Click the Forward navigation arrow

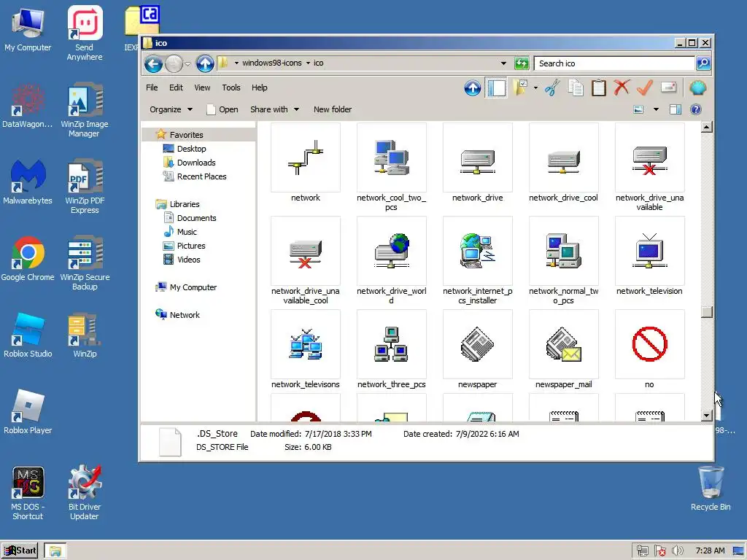click(174, 63)
